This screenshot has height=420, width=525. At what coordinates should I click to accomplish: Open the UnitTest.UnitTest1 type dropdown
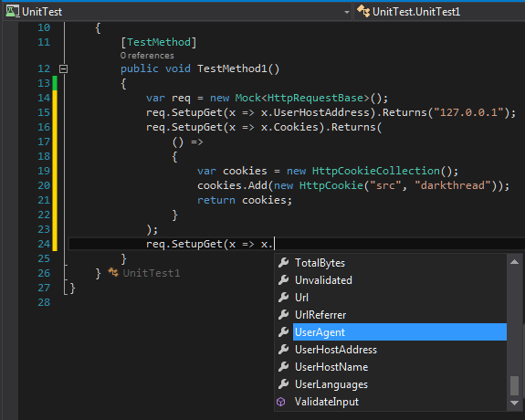coord(439,12)
